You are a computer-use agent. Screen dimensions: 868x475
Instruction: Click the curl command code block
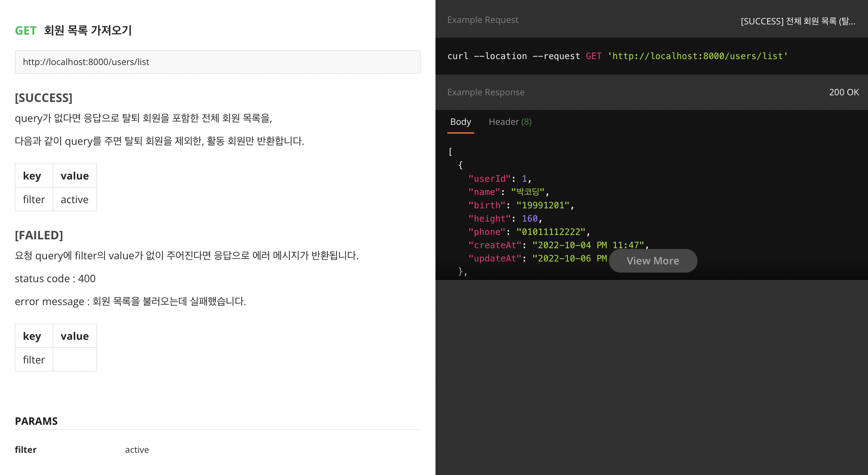coord(617,56)
